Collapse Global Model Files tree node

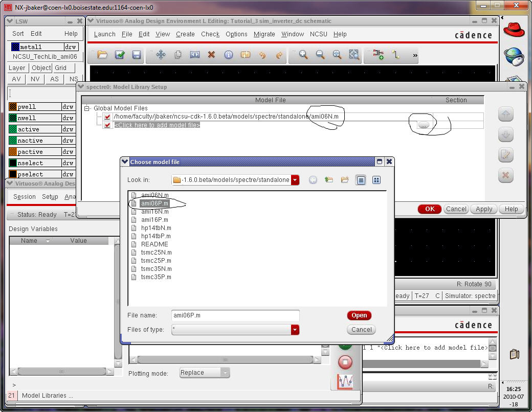pos(87,108)
